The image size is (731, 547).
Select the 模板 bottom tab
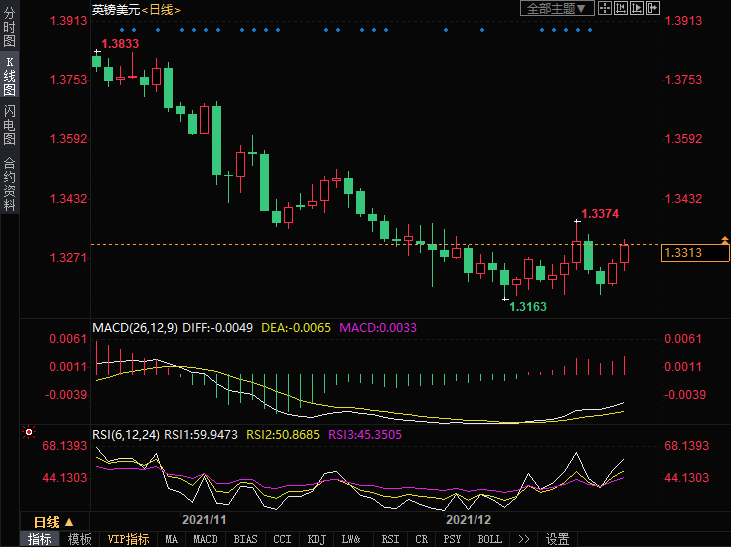(x=79, y=539)
